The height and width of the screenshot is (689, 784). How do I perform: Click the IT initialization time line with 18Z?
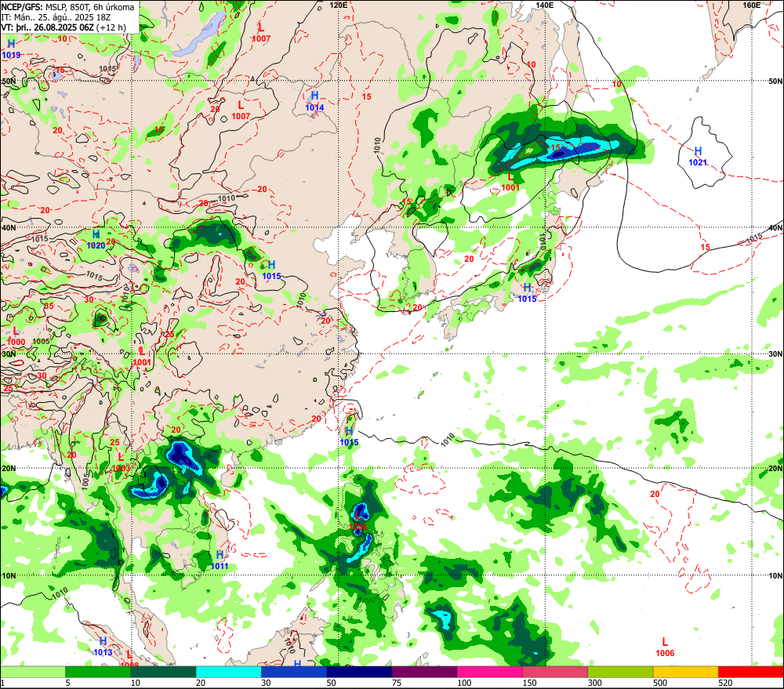(56, 17)
